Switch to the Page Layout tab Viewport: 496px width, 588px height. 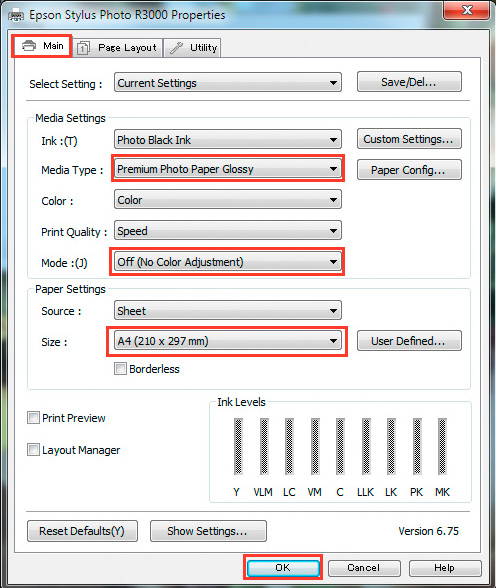118,48
